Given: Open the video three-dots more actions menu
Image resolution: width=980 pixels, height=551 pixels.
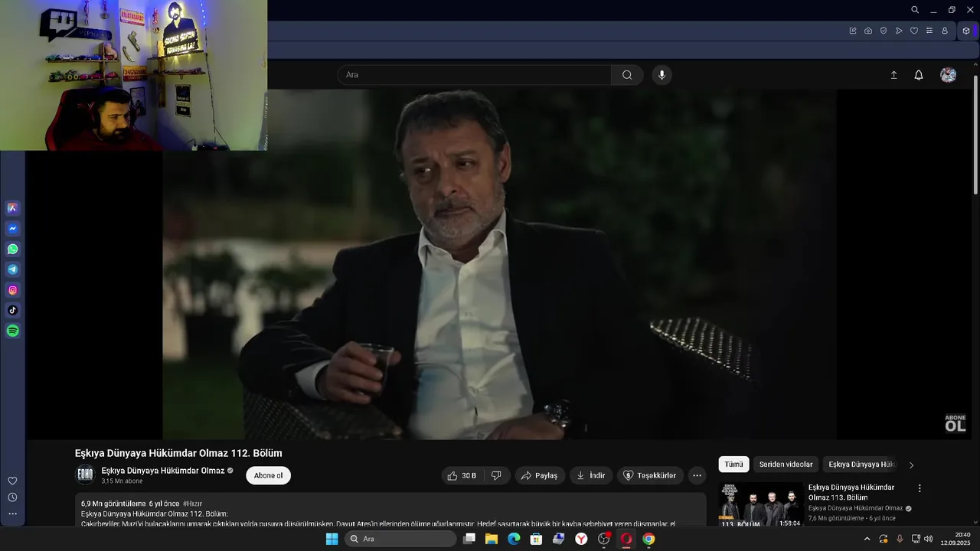Looking at the screenshot, I should click(697, 475).
